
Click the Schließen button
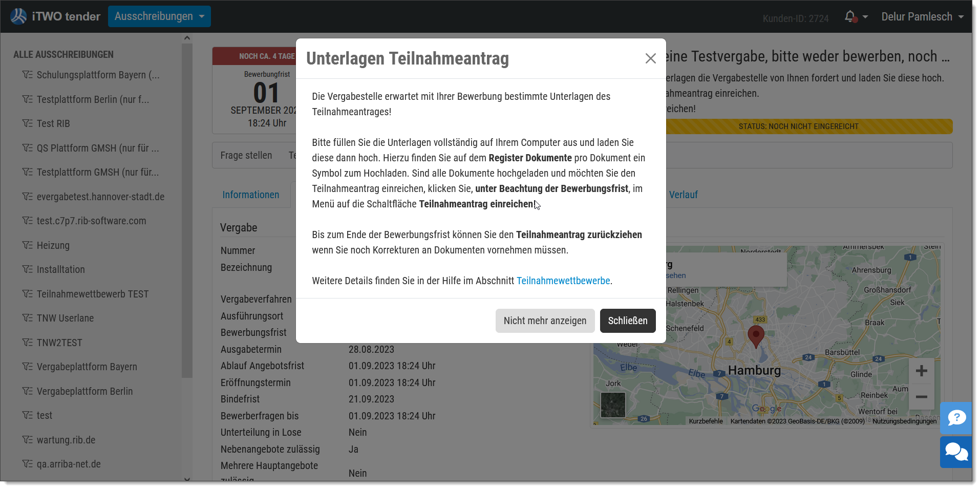click(628, 321)
